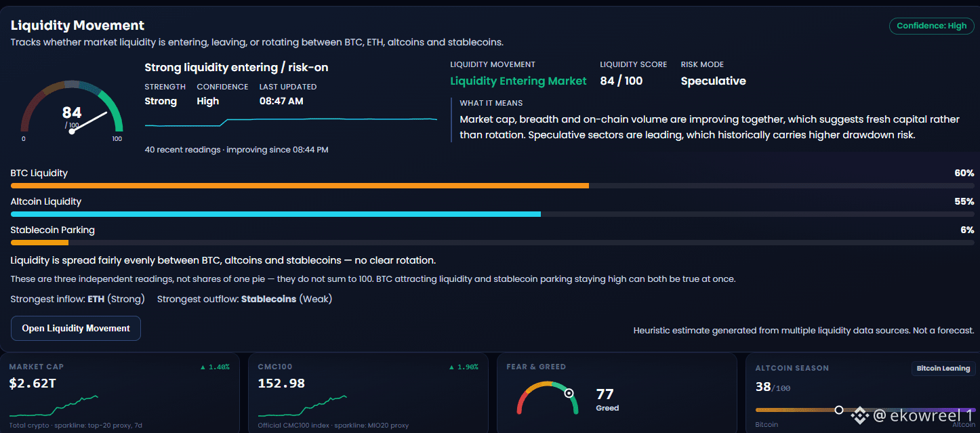Click the Market Cap green up-arrow percentage

click(x=215, y=367)
